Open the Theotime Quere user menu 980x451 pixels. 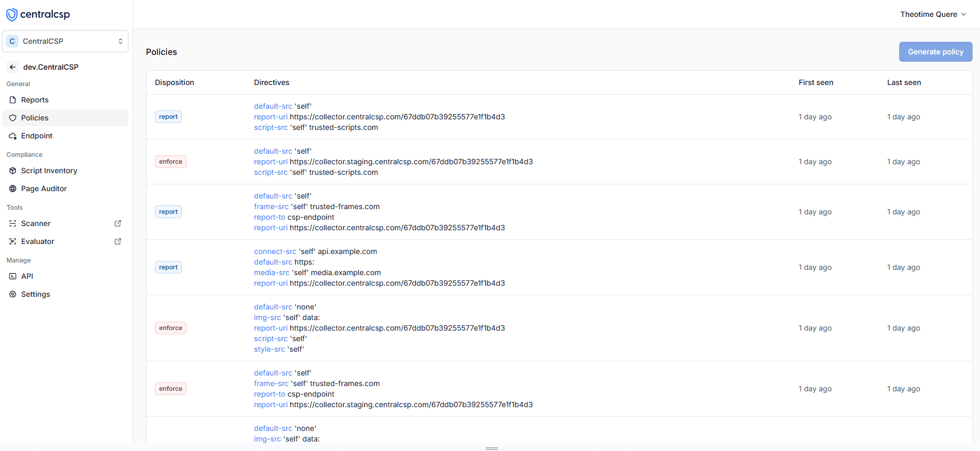pos(933,14)
